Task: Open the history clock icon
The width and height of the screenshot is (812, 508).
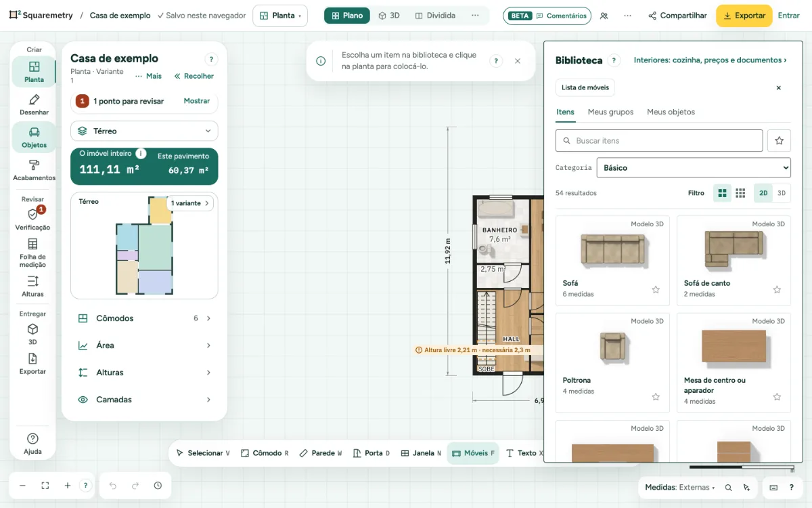Action: pos(158,486)
